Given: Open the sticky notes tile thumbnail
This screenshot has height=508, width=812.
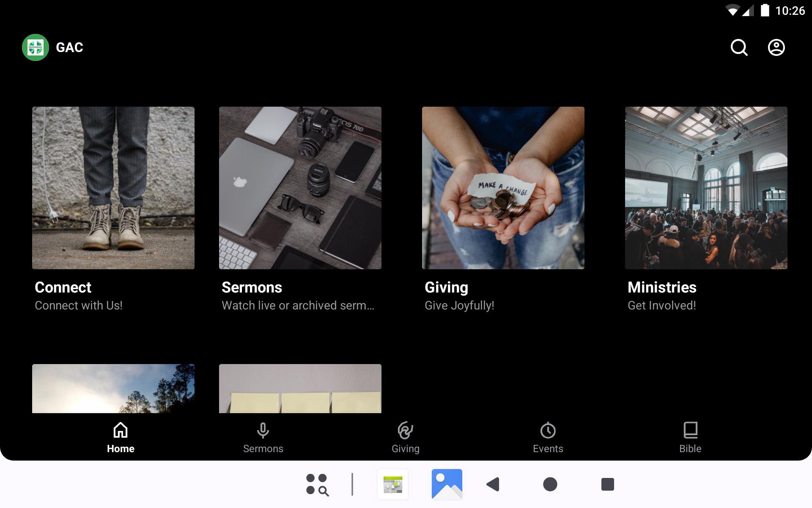Looking at the screenshot, I should tap(300, 389).
